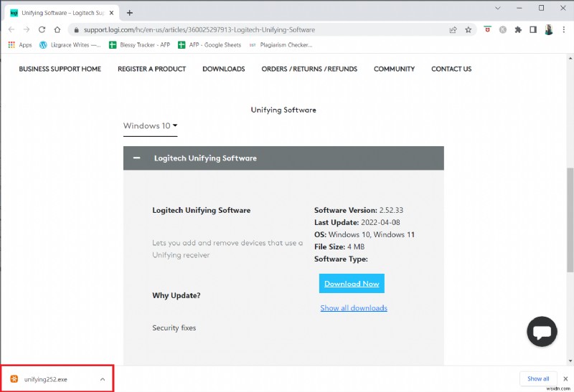This screenshot has width=574, height=392.
Task: Open the Chrome profile avatar
Action: (x=548, y=30)
